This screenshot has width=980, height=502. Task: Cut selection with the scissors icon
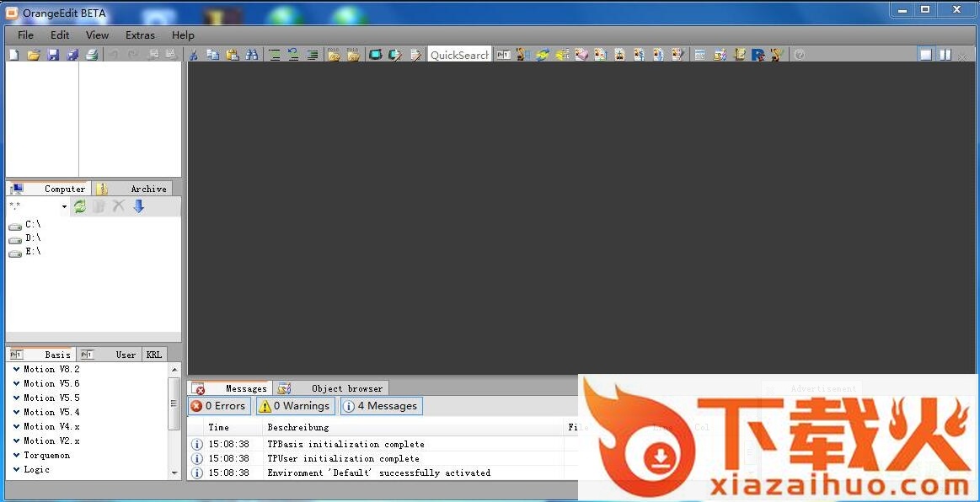coord(194,55)
